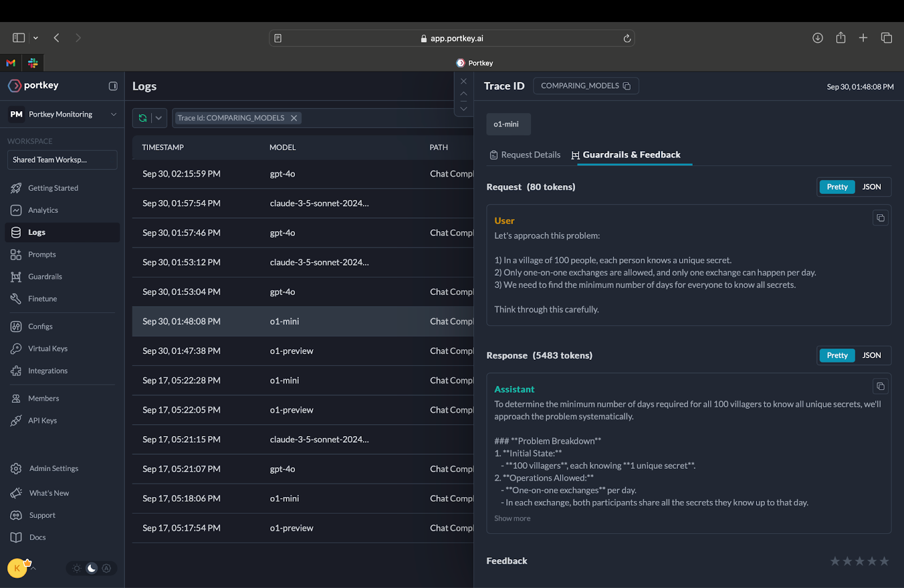Toggle the Safari sidebar panel icon
This screenshot has width=904, height=588.
tap(19, 38)
